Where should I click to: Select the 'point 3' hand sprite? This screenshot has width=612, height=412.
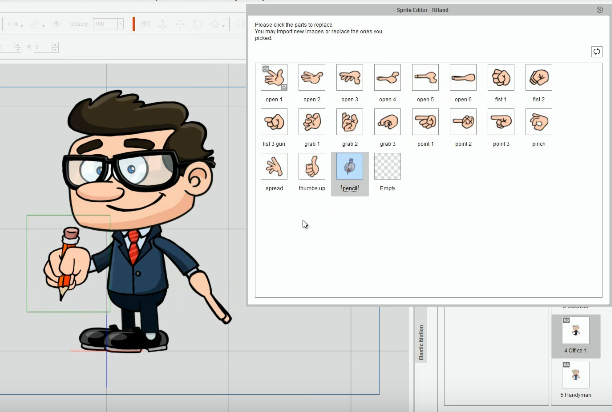click(x=501, y=122)
